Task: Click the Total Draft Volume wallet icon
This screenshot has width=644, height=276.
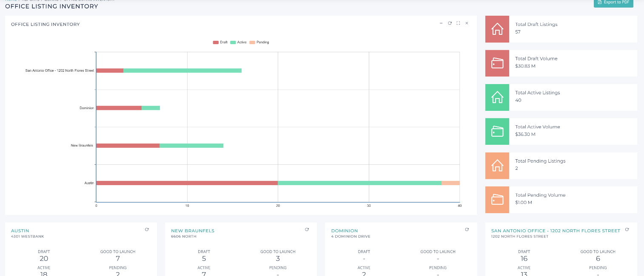Action: coord(497,63)
